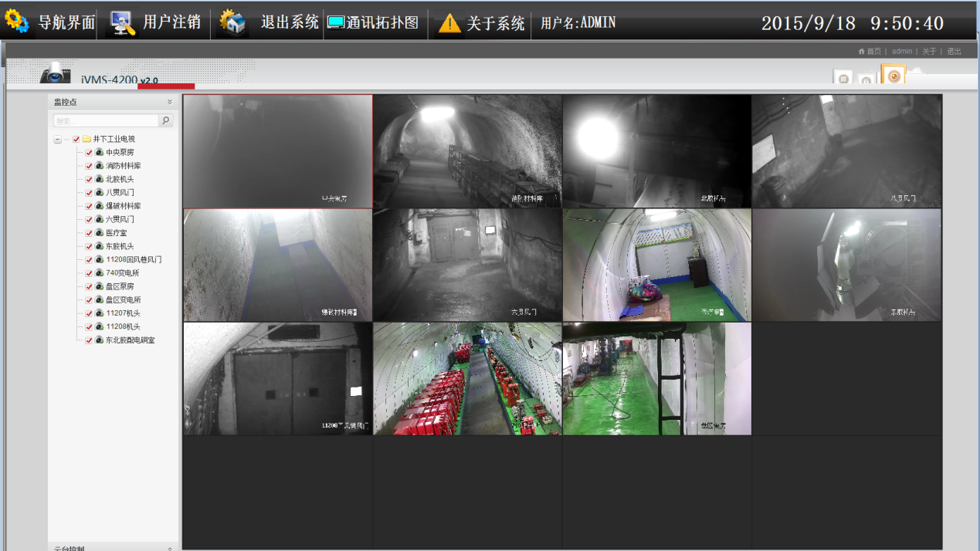Collapse the 监控点 panel with chevron
The height and width of the screenshot is (551, 980).
pyautogui.click(x=170, y=102)
